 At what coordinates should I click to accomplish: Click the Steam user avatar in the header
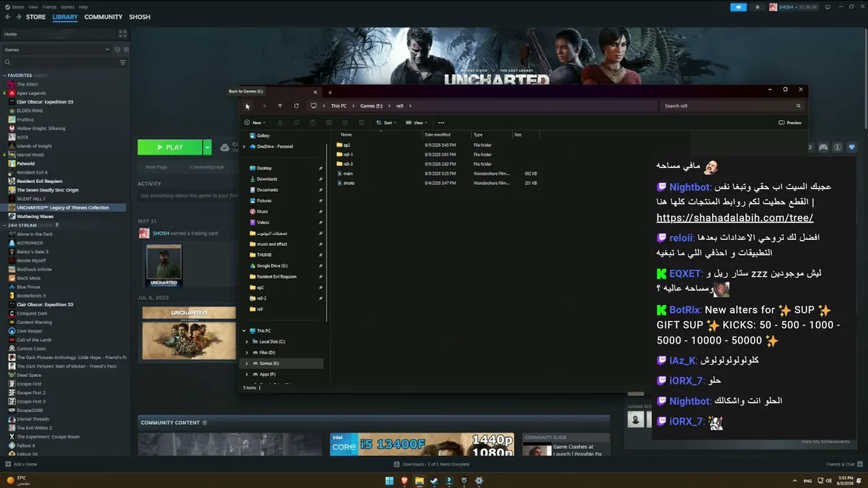click(773, 7)
